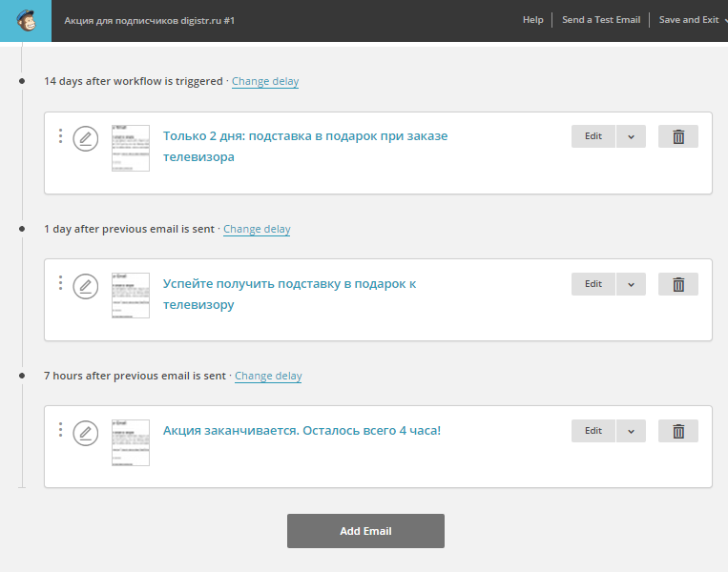Expand Edit options arrow for 'Успейте получить' email
This screenshot has height=572, width=728.
click(x=631, y=284)
